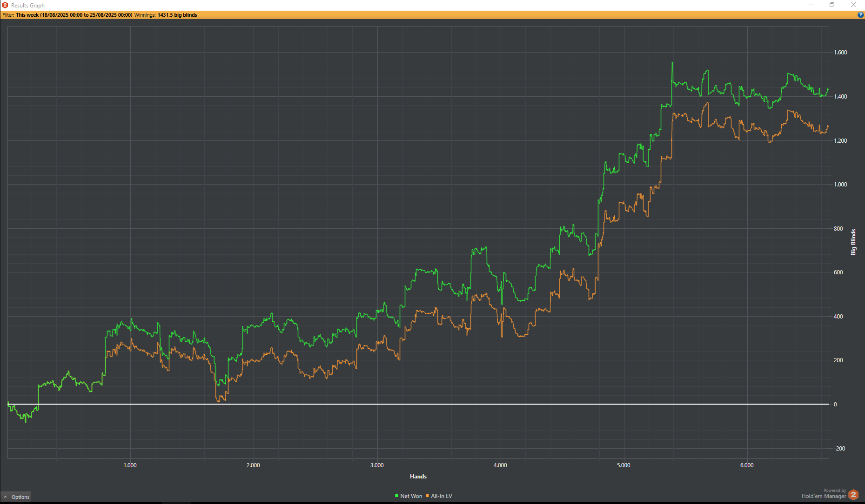Click the 6.000 hands axis label
This screenshot has width=865, height=504.
click(747, 465)
